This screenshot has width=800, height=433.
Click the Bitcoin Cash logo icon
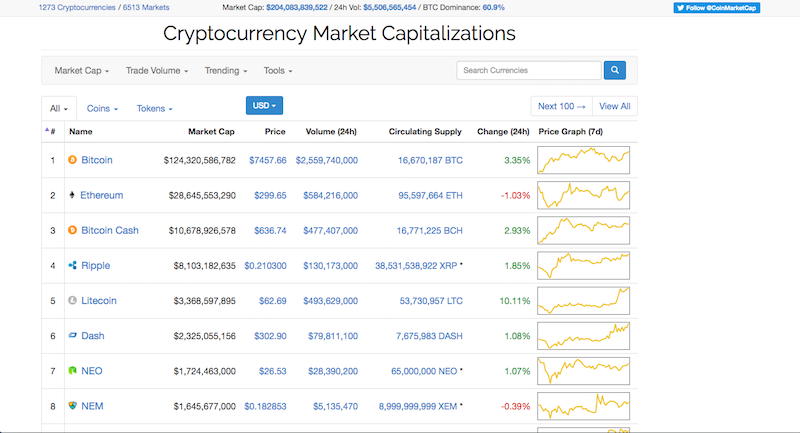pyautogui.click(x=72, y=230)
